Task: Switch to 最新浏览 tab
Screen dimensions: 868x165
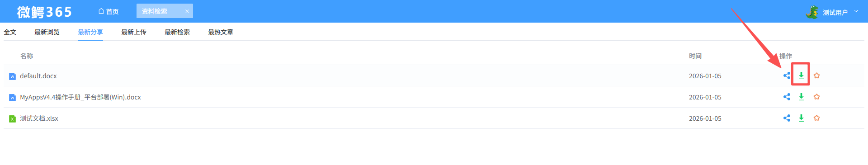Action: click(47, 32)
